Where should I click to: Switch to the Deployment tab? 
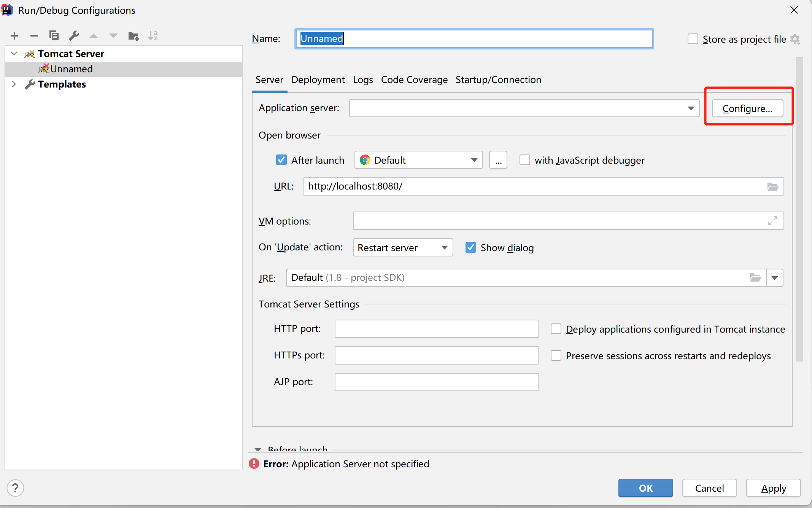318,80
